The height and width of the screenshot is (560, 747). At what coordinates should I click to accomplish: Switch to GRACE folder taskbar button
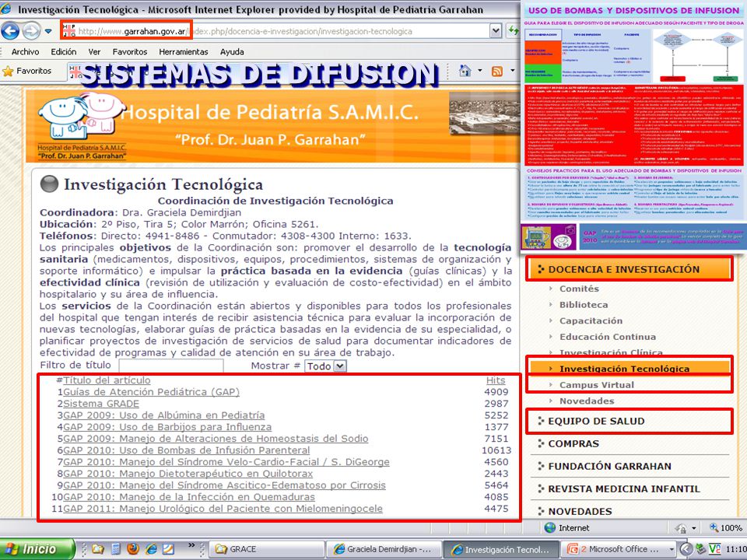tap(266, 549)
